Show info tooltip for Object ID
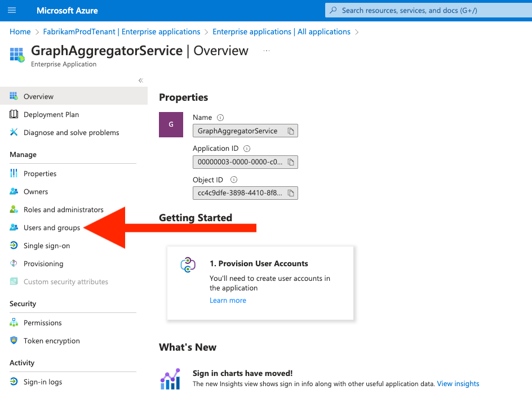 tap(234, 180)
